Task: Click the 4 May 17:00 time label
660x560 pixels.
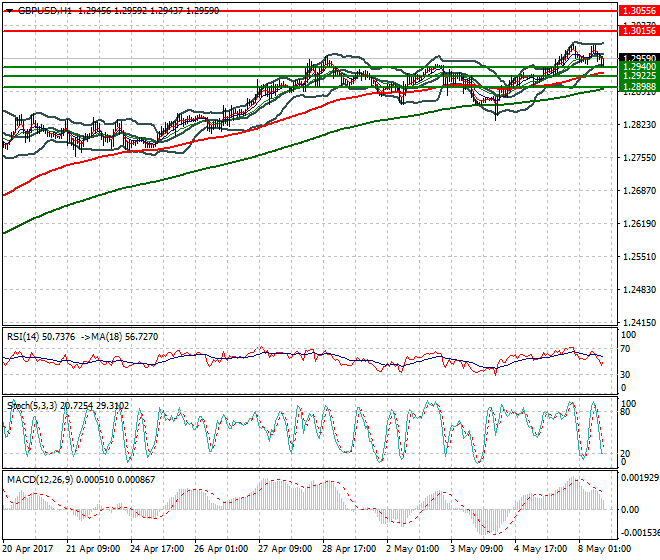Action: [540, 549]
